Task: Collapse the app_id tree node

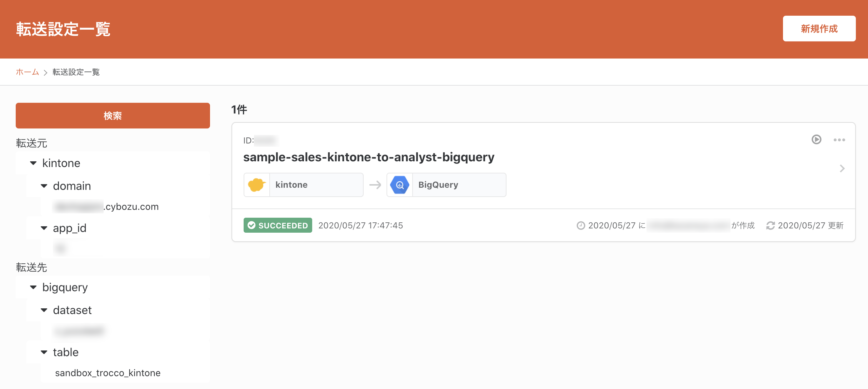Action: [44, 228]
